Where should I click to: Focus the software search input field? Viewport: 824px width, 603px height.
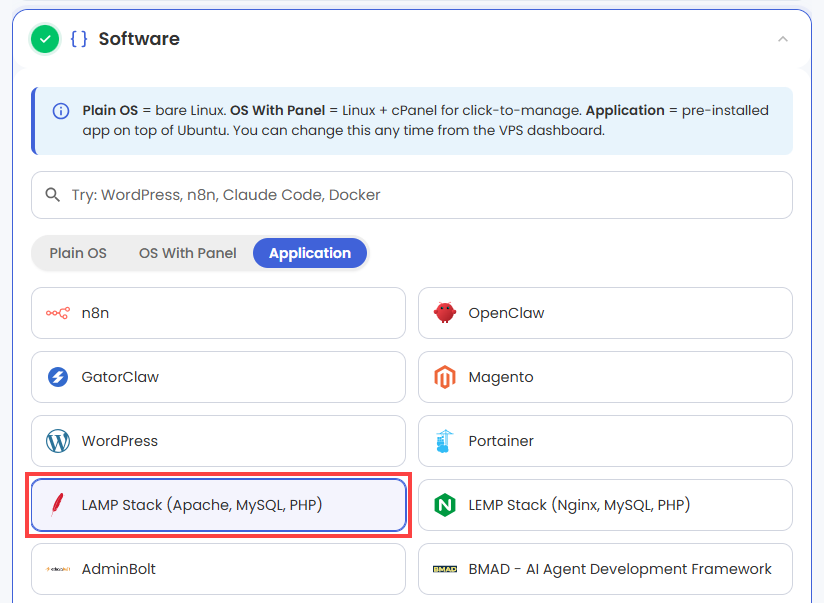[x=411, y=195]
